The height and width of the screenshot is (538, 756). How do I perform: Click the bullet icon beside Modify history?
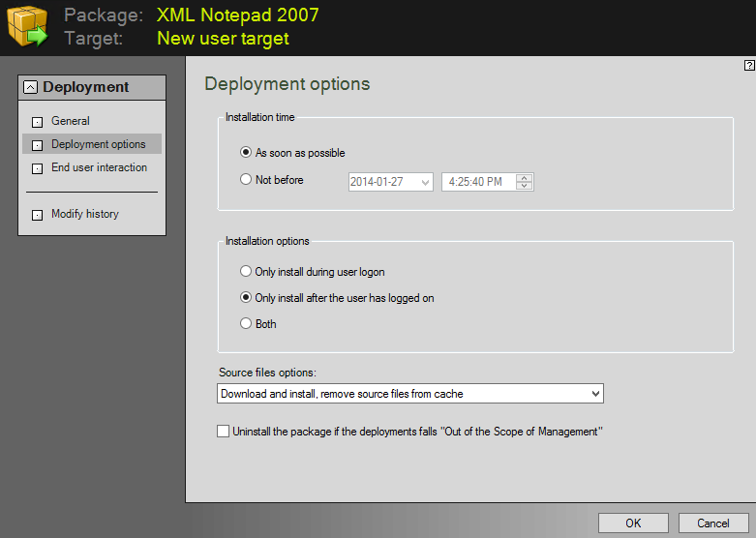[37, 215]
